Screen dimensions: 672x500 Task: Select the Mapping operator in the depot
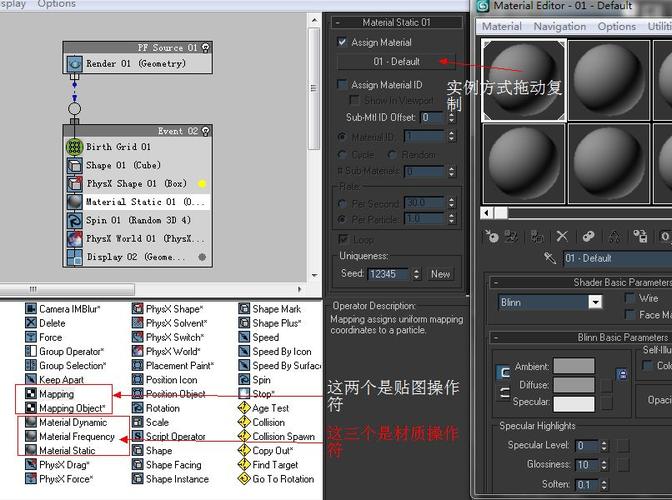click(56, 394)
